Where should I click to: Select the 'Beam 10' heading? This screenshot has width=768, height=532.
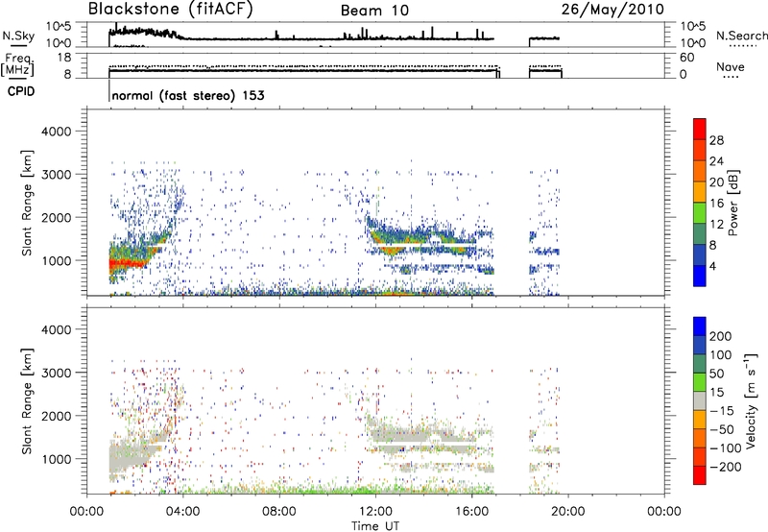[374, 11]
